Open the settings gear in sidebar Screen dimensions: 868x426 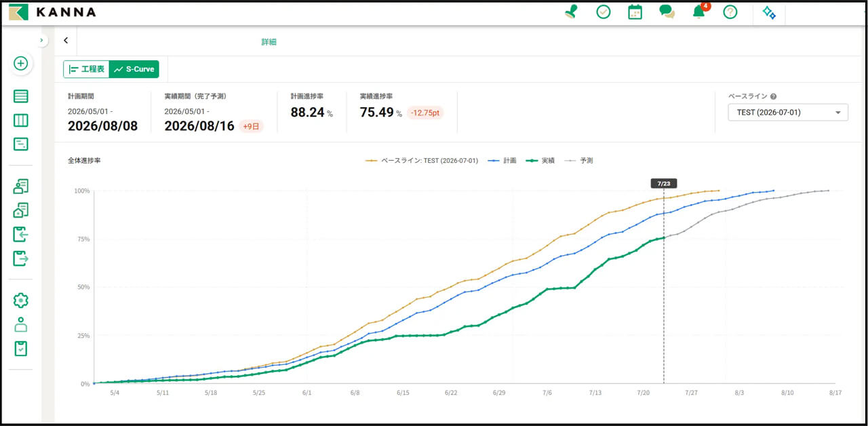[21, 301]
